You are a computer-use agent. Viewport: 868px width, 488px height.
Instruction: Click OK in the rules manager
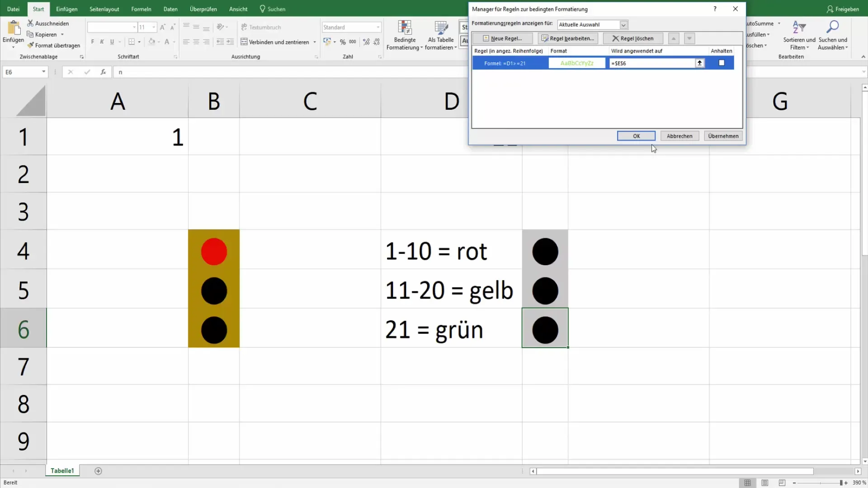636,136
